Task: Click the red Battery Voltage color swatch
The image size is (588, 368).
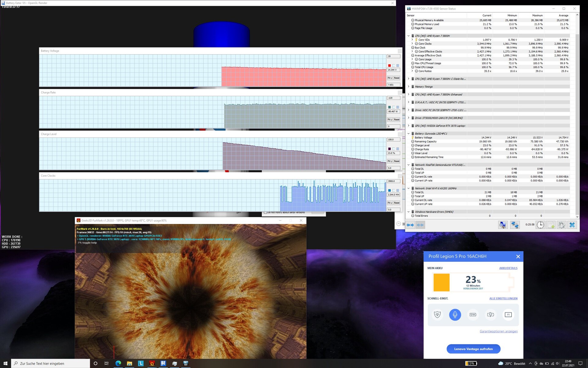Action: [389, 66]
